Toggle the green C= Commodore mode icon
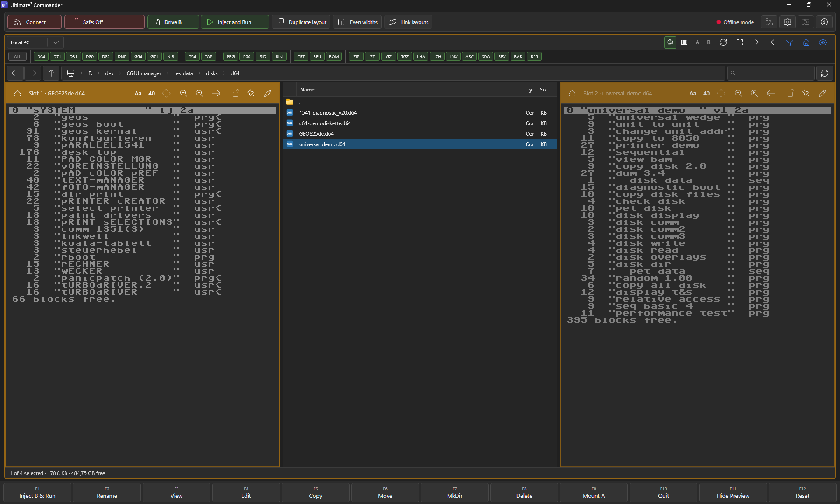The width and height of the screenshot is (840, 504). [670, 42]
